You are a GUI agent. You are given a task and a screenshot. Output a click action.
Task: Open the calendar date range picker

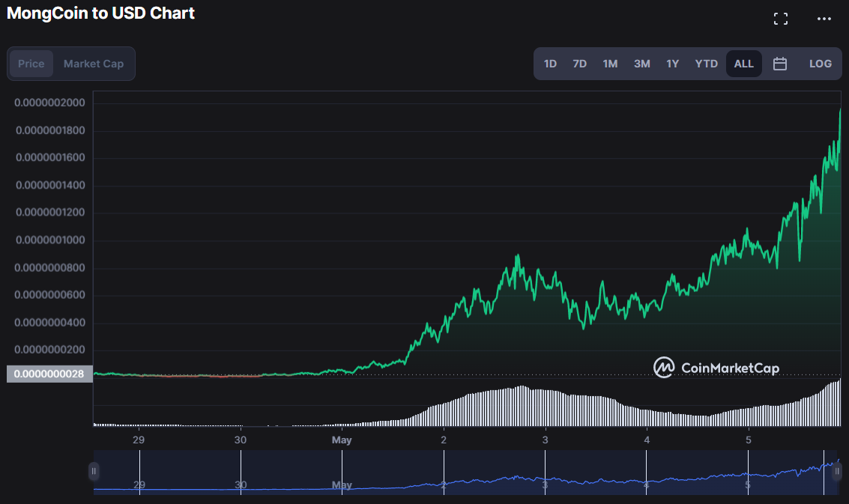[779, 64]
